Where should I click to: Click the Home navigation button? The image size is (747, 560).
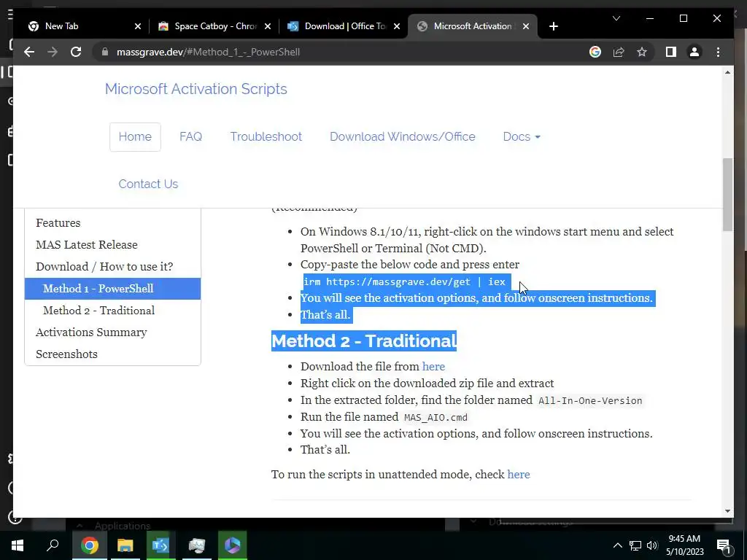point(135,136)
